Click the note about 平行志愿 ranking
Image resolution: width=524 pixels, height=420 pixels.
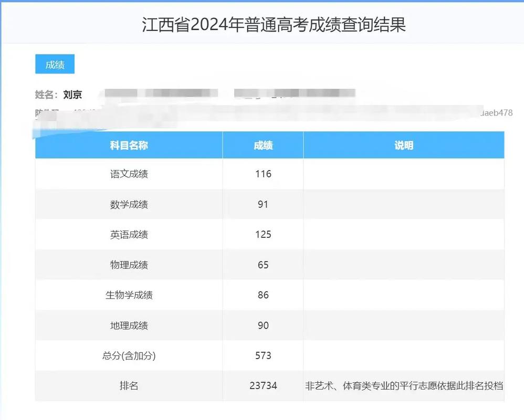(x=403, y=385)
